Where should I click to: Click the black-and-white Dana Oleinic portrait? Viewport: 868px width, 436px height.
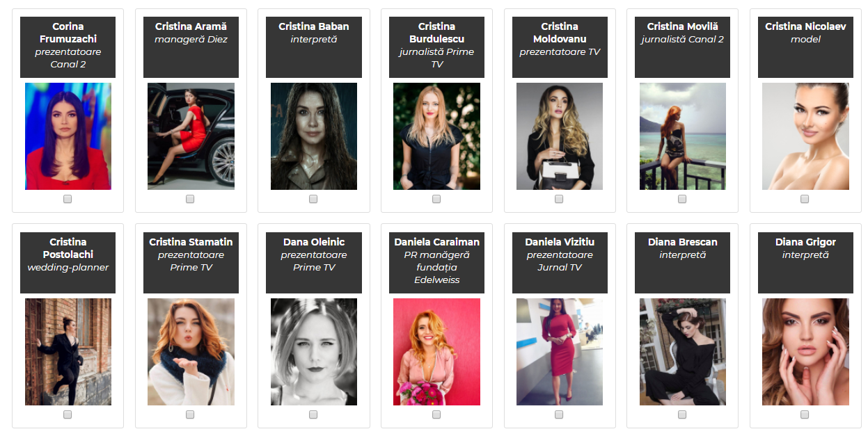point(314,352)
